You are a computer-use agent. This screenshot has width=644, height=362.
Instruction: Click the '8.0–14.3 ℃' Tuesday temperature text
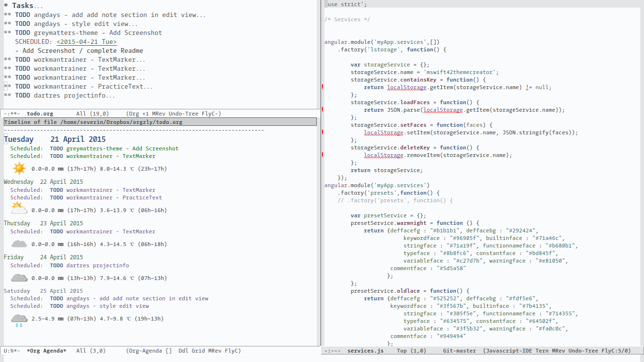pyautogui.click(x=117, y=169)
